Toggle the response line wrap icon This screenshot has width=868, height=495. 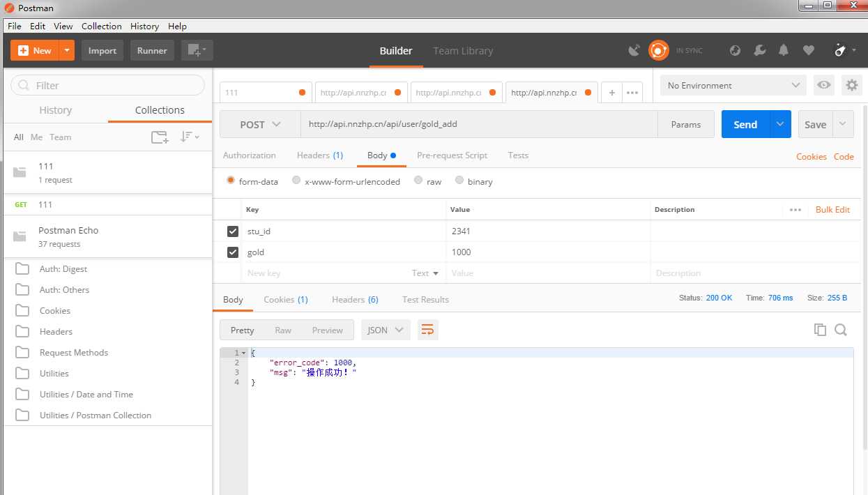coord(428,330)
